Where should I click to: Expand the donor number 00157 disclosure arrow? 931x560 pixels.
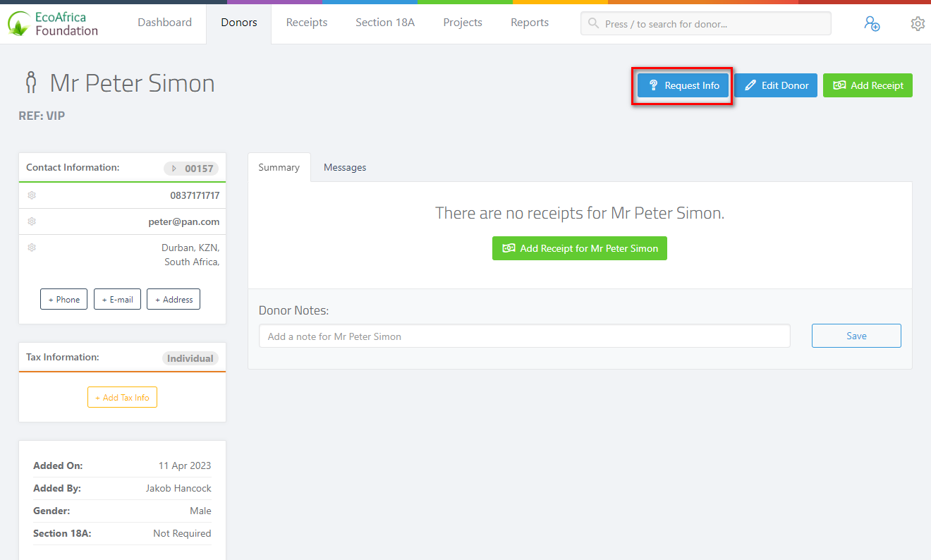coord(174,169)
